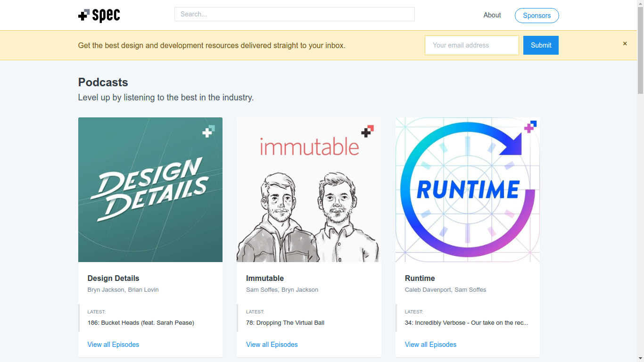Viewport: 644px width, 362px height.
Task: View all Episodes of Immutable
Action: tap(272, 345)
